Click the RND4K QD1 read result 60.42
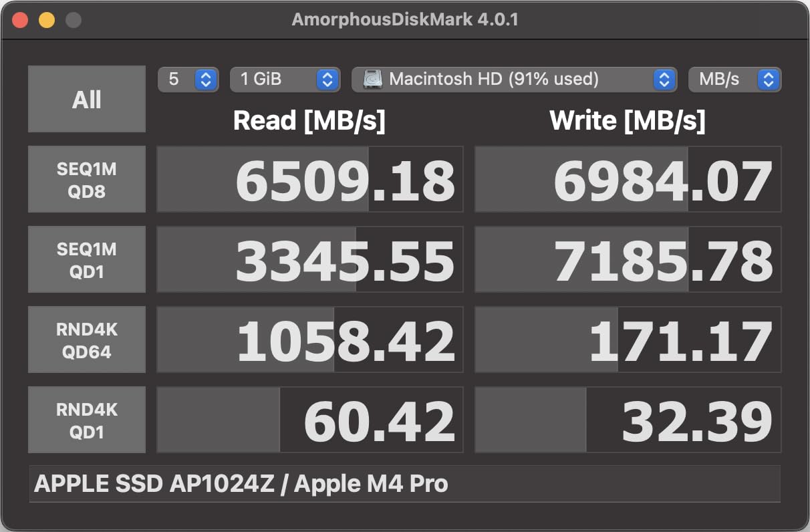 [x=309, y=420]
